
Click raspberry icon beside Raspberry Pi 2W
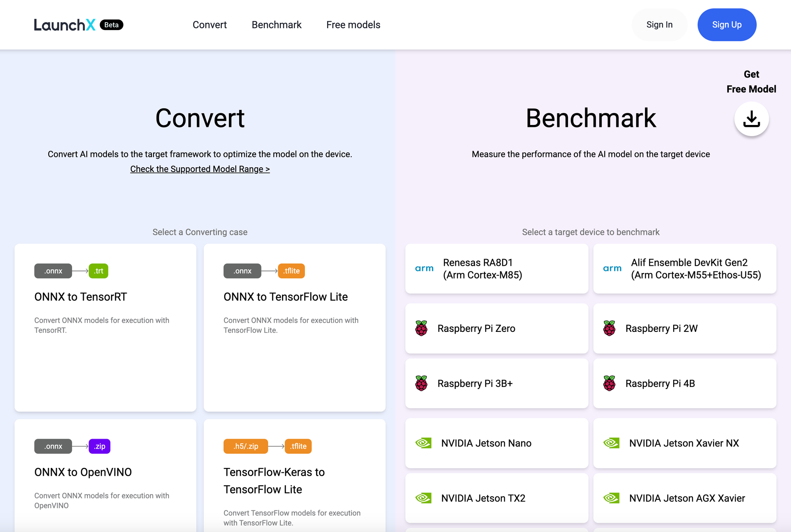(609, 328)
